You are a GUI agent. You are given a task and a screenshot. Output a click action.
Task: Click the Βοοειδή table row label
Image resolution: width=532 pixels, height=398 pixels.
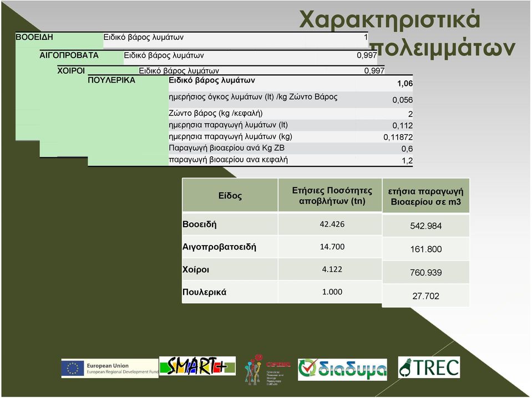click(200, 224)
